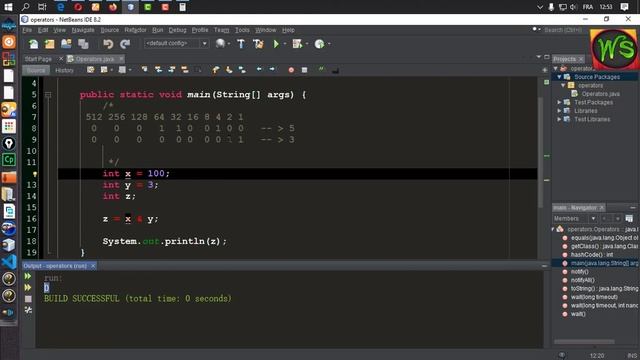Expand the Test Libraries node
This screenshot has width=640, height=360.
[x=559, y=119]
